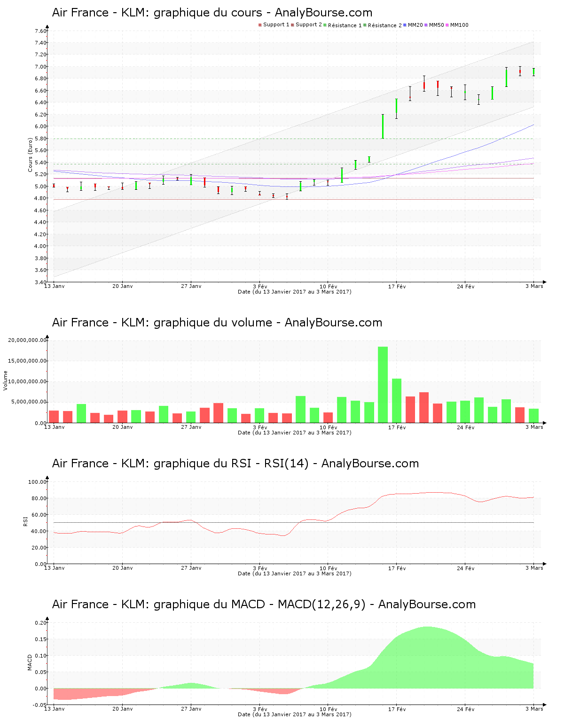Click the 10,000,000.00 volume axis value
Image resolution: width=564 pixels, height=728 pixels.
(28, 381)
